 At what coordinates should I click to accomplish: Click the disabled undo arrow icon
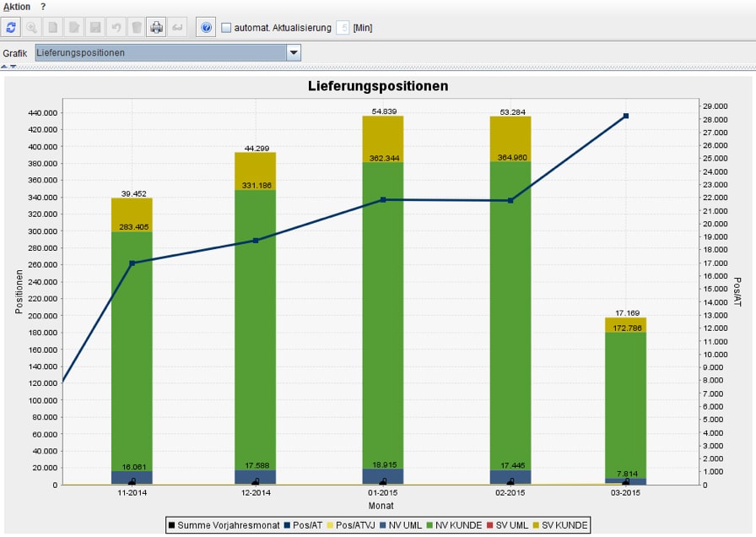point(116,28)
